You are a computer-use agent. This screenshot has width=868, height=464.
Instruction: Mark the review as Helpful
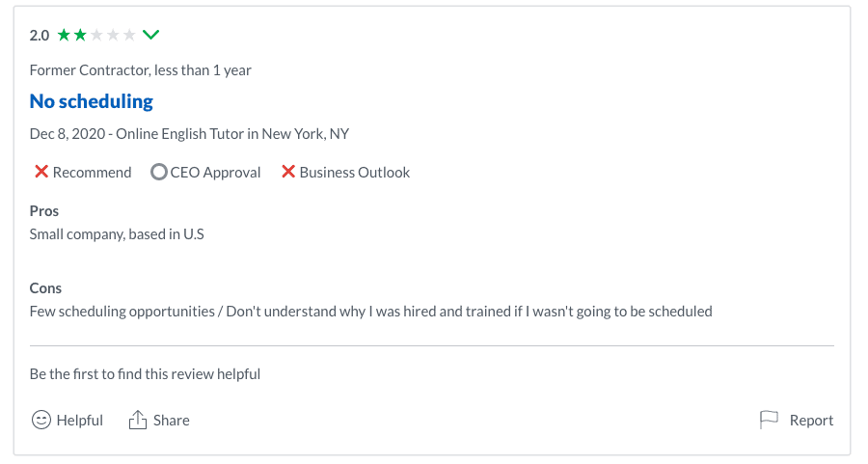79,420
